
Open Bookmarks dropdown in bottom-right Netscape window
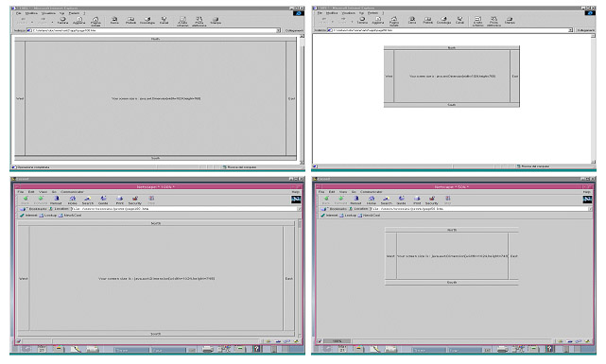tap(335, 209)
